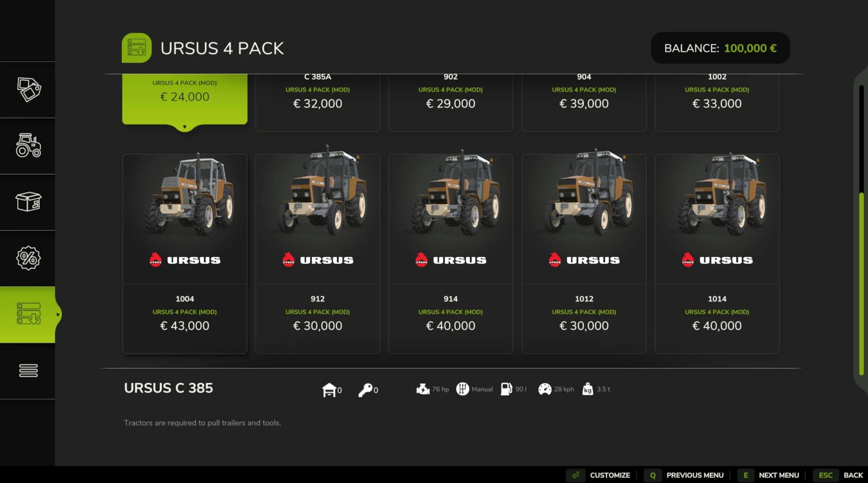
Task: Click the highlighted €24,000 selected card
Action: point(185,99)
